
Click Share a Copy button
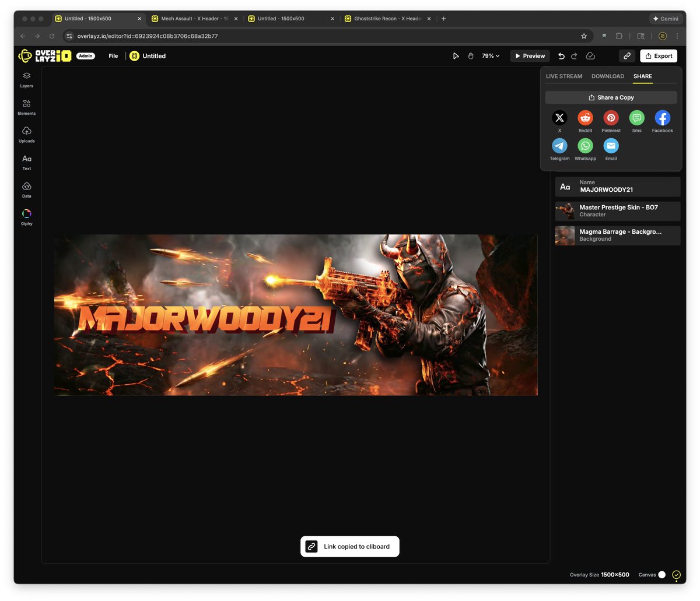611,97
